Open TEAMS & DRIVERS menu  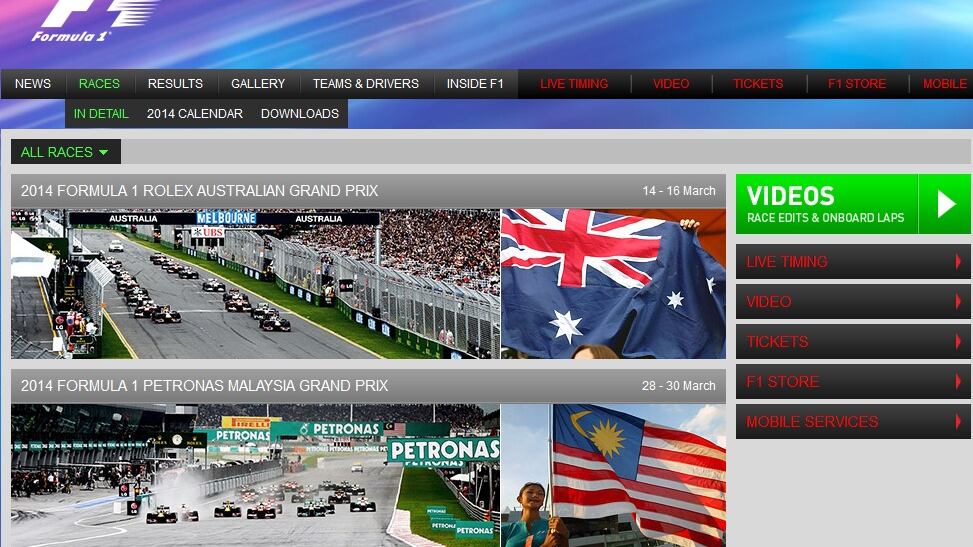[x=365, y=84]
